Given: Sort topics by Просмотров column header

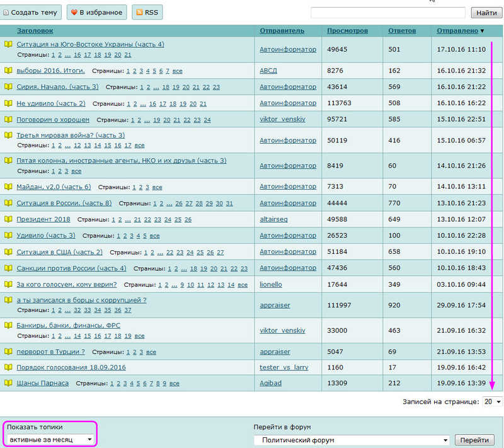Looking at the screenshot, I should tap(347, 30).
